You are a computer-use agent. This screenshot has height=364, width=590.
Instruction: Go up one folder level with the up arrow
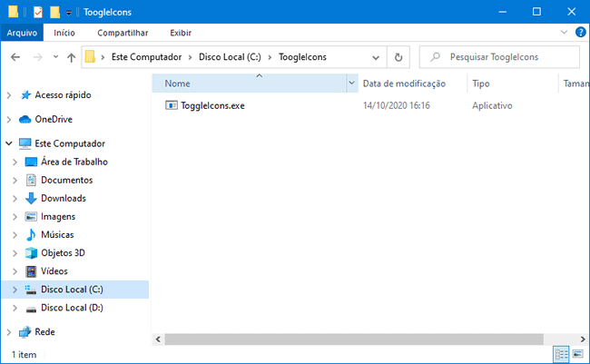[x=71, y=57]
